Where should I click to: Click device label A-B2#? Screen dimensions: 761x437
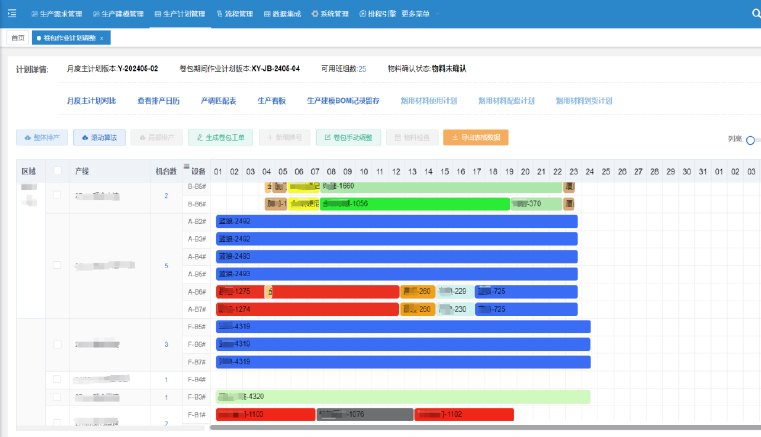coord(197,221)
